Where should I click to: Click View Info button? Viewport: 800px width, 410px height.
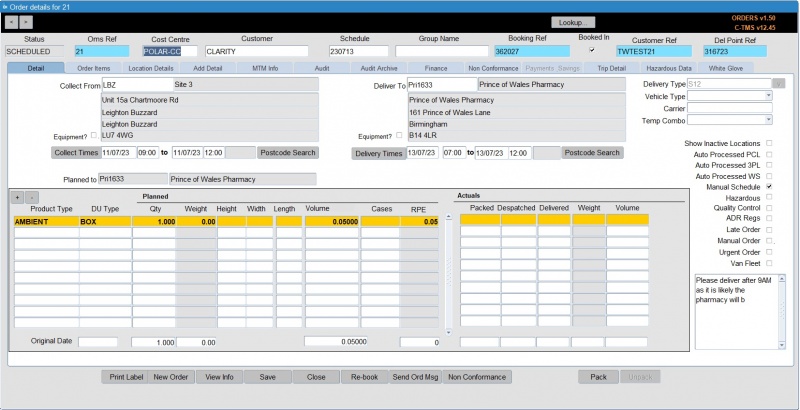pyautogui.click(x=219, y=377)
